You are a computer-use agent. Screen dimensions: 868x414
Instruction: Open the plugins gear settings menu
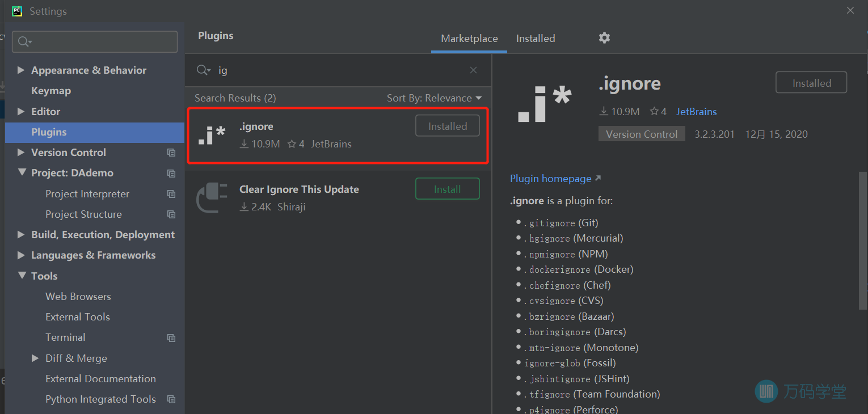[604, 38]
